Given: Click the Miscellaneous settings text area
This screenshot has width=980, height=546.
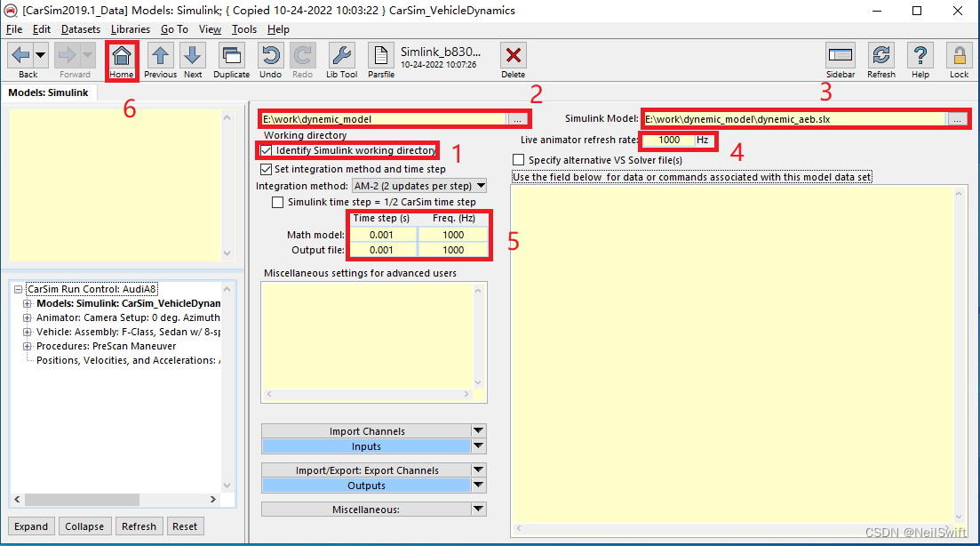Looking at the screenshot, I should [x=368, y=336].
